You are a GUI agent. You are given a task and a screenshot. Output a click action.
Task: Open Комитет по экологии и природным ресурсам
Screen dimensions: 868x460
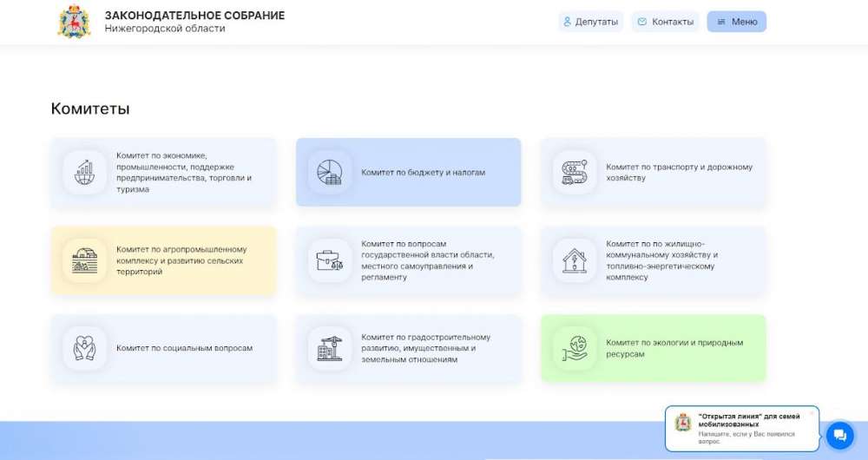click(674, 348)
